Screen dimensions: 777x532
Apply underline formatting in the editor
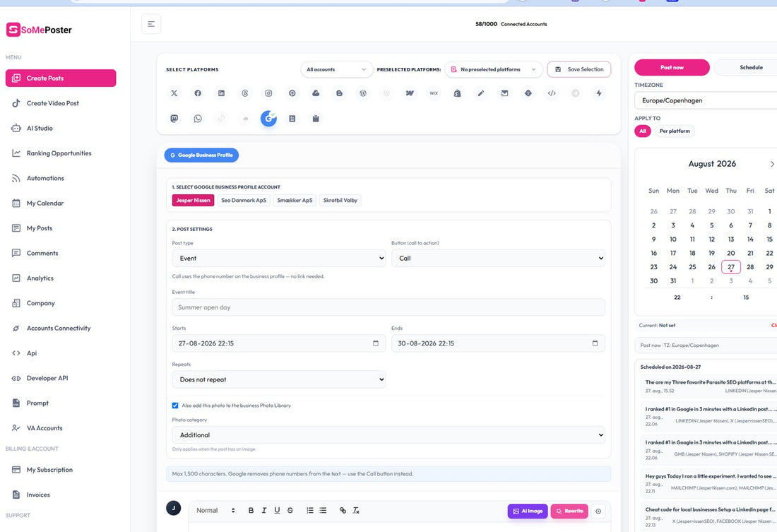[x=277, y=510]
